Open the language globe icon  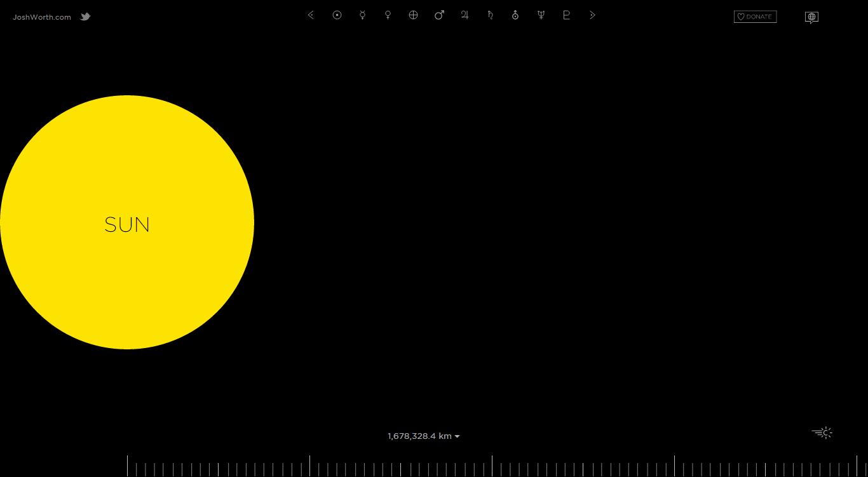[811, 17]
